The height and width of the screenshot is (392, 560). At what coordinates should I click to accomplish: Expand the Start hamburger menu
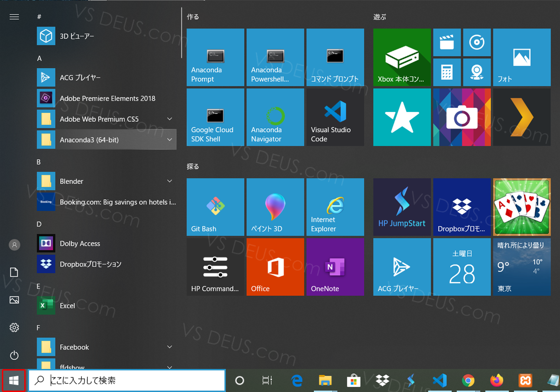point(14,17)
